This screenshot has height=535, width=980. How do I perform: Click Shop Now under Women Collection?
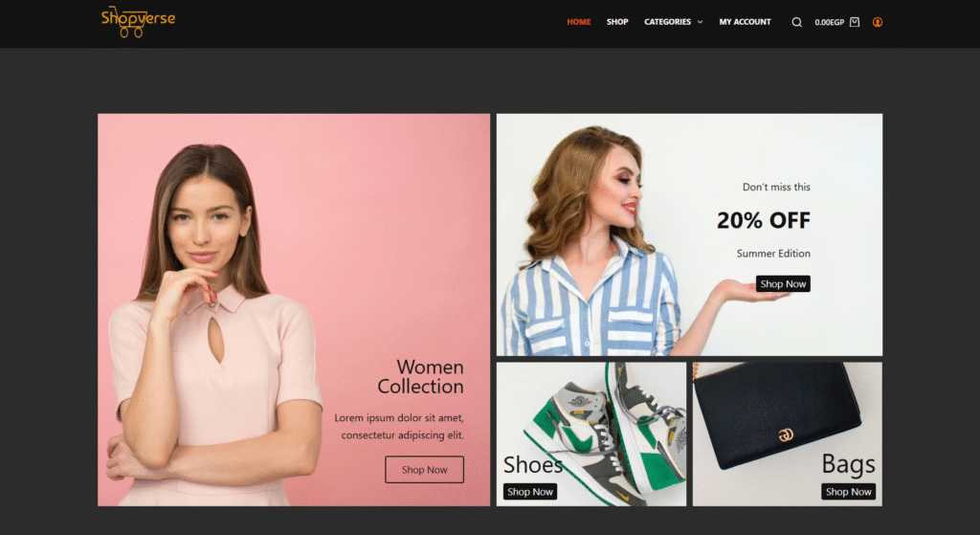point(424,469)
